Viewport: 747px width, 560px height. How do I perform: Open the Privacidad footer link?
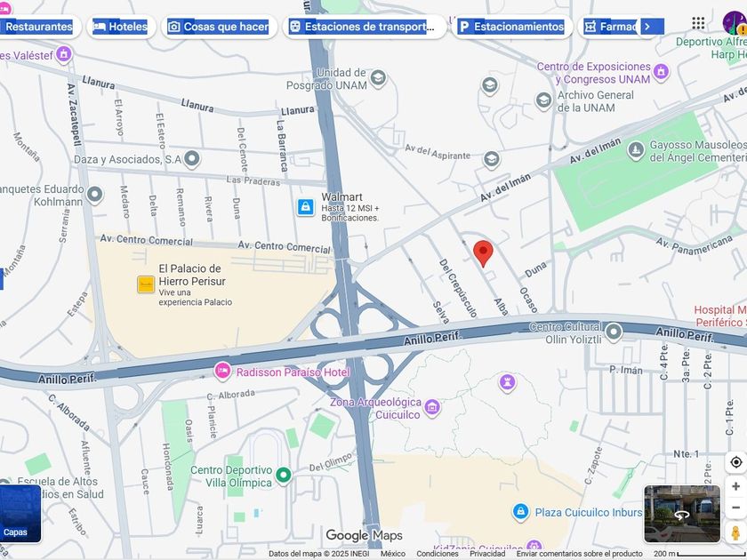pyautogui.click(x=487, y=554)
